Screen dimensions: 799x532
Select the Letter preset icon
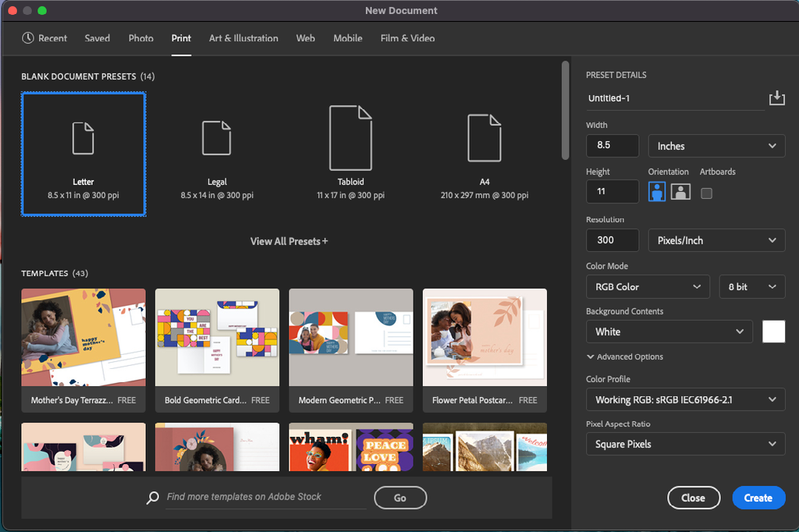point(83,138)
